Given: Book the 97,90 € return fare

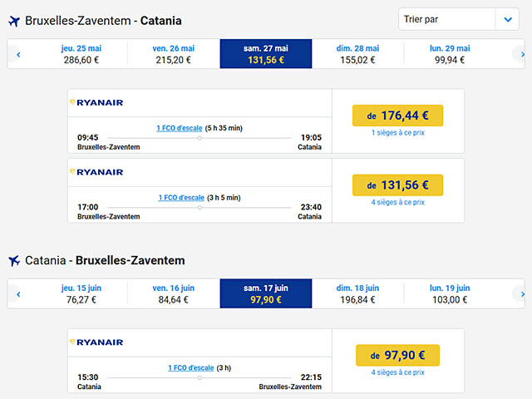Looking at the screenshot, I should 397,356.
